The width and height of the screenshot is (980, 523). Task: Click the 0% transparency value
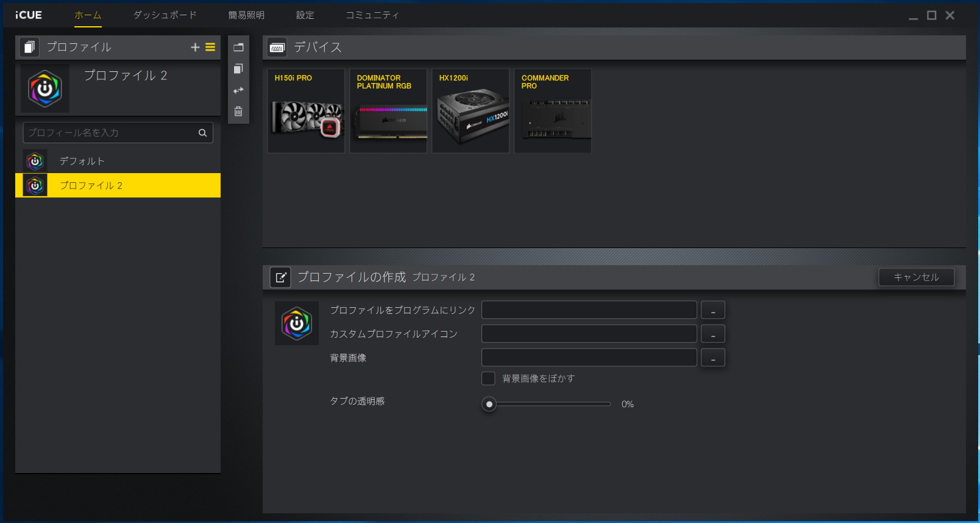pos(628,404)
